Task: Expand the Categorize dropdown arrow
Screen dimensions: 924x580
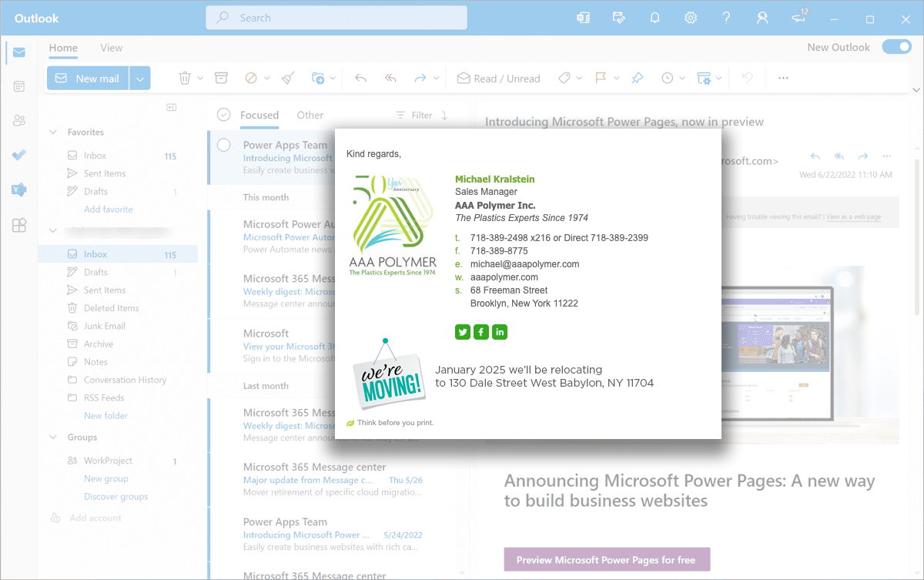Action: click(x=579, y=78)
